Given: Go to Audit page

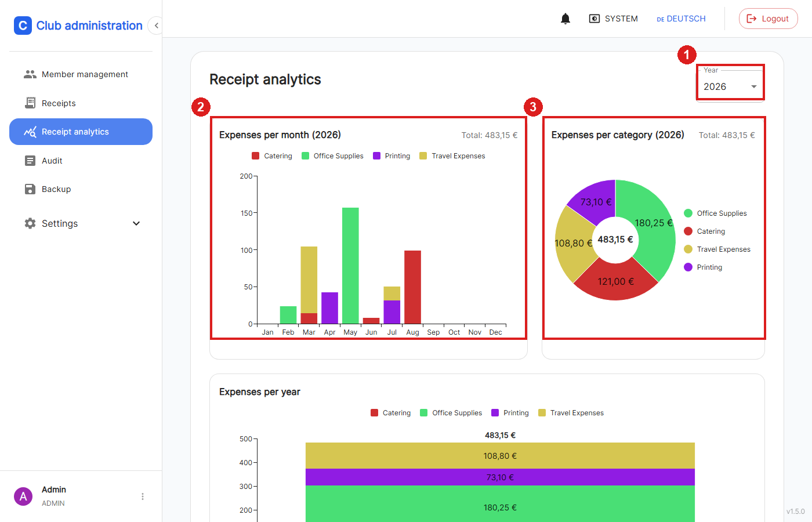Looking at the screenshot, I should [81, 161].
